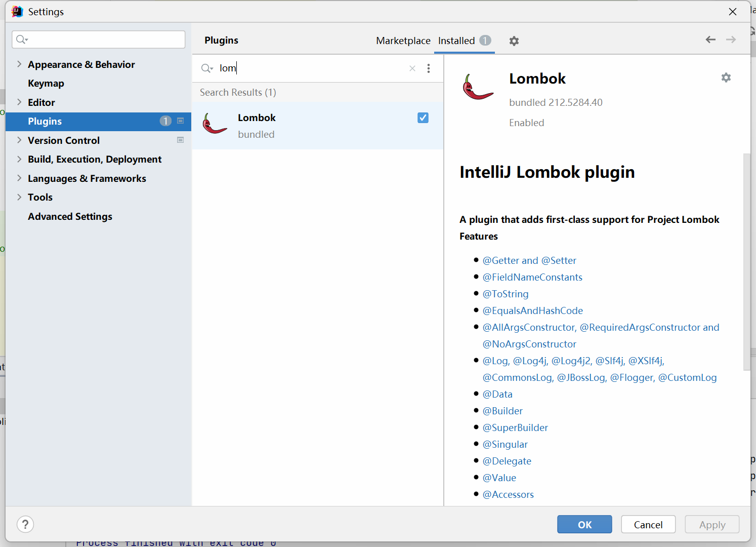Select Keymap in settings tree
This screenshot has width=756, height=547.
46,83
